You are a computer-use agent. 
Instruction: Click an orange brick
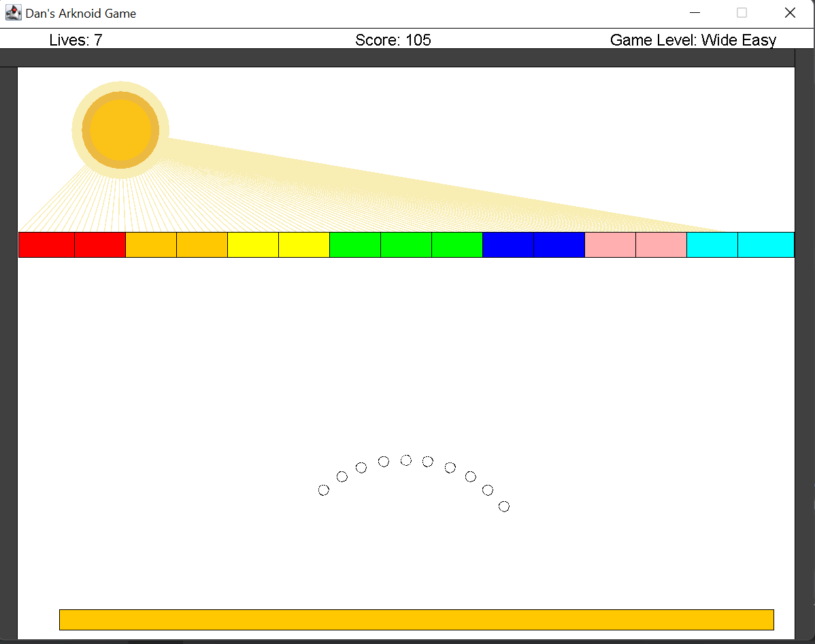[x=151, y=244]
